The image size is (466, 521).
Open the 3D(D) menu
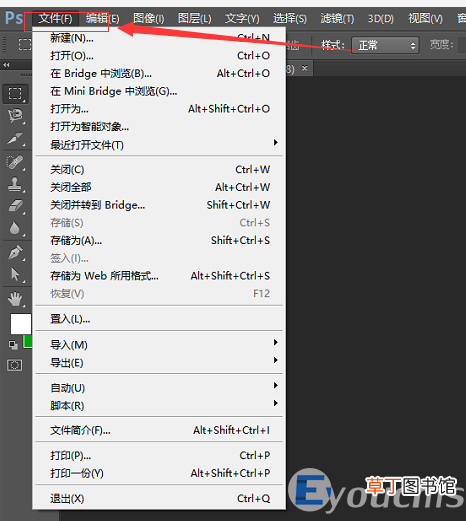coord(381,18)
